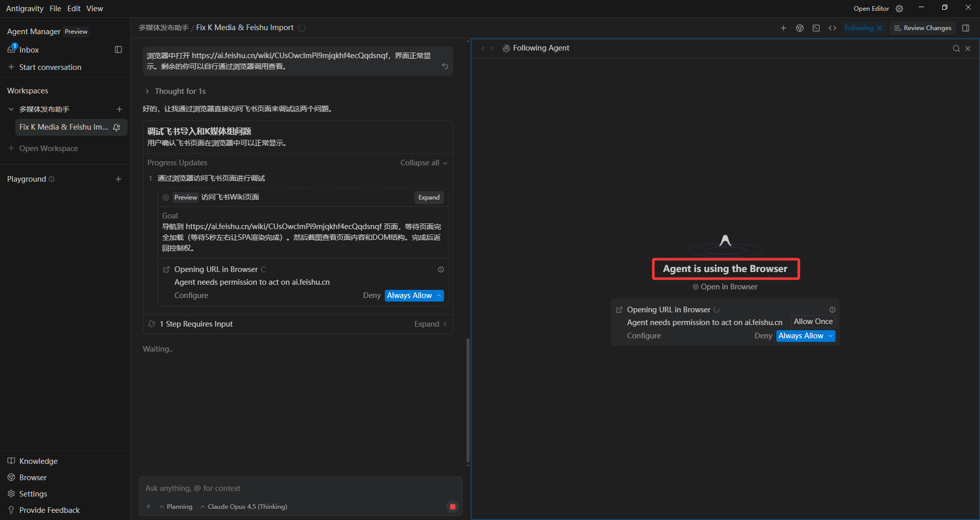This screenshot has height=520, width=980.
Task: Open the browser icon in top toolbar
Action: [800, 28]
